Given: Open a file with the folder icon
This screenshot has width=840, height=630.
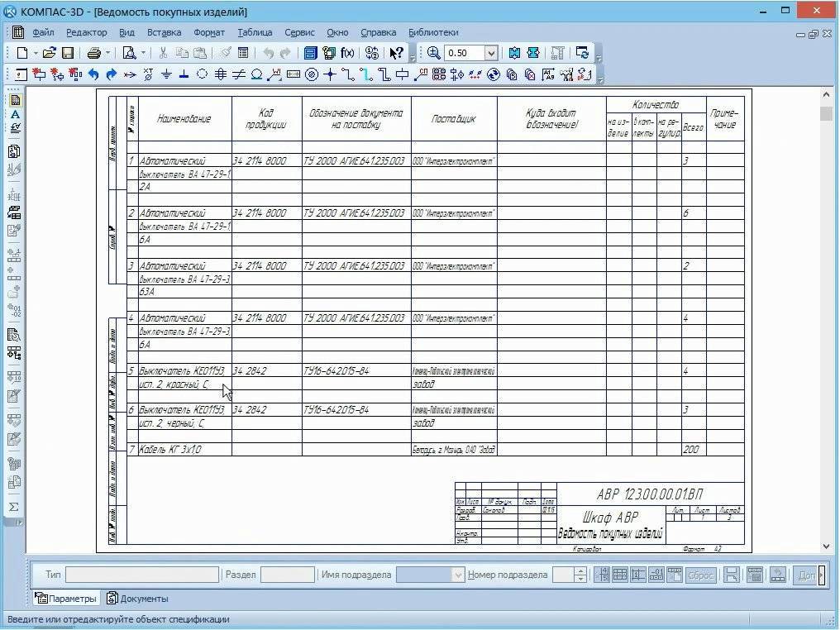Looking at the screenshot, I should [50, 53].
